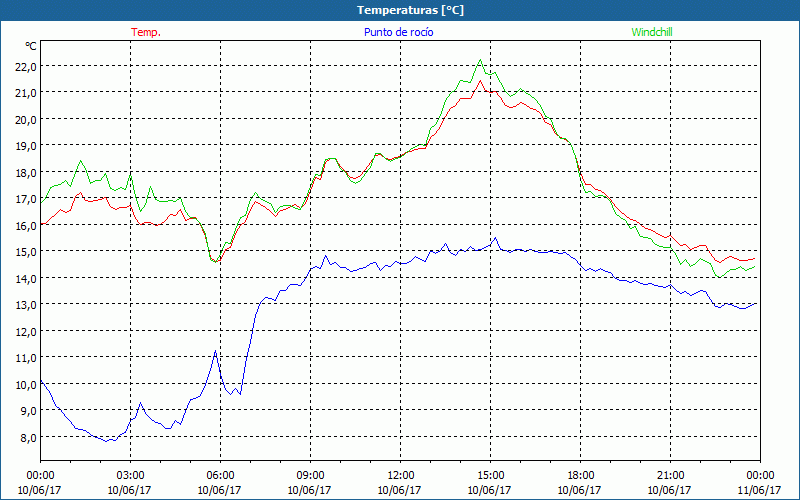Click the 09:00 time axis label

tap(310, 475)
